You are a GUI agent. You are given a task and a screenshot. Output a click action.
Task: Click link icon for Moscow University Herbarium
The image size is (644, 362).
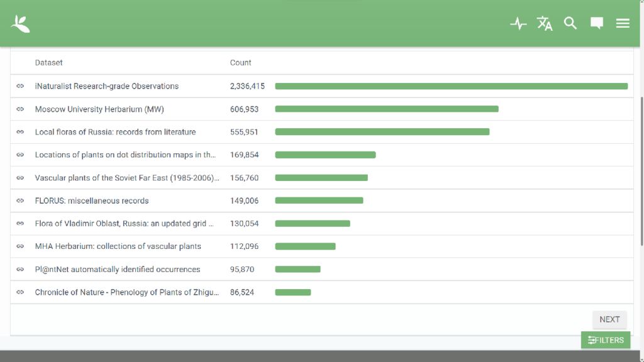coord(20,109)
